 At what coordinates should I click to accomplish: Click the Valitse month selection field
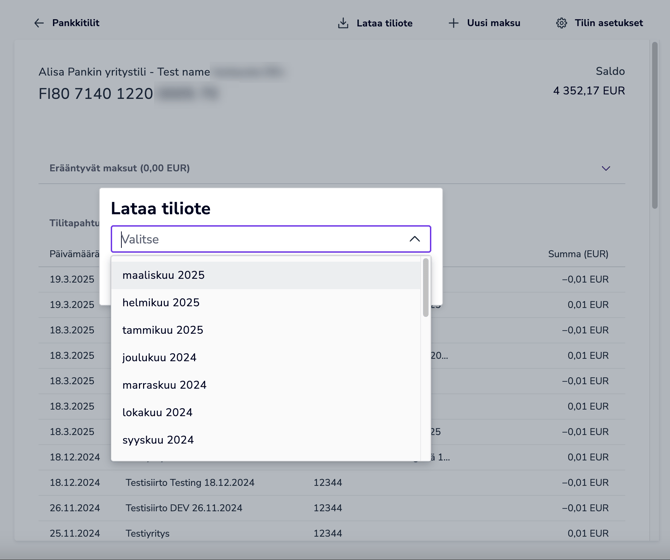click(260, 239)
